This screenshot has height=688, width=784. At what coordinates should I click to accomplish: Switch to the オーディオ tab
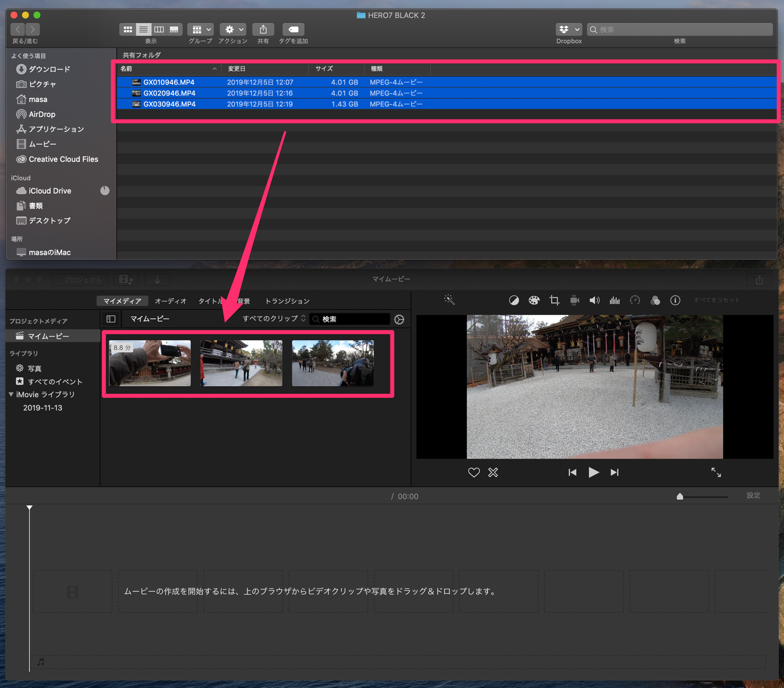171,301
